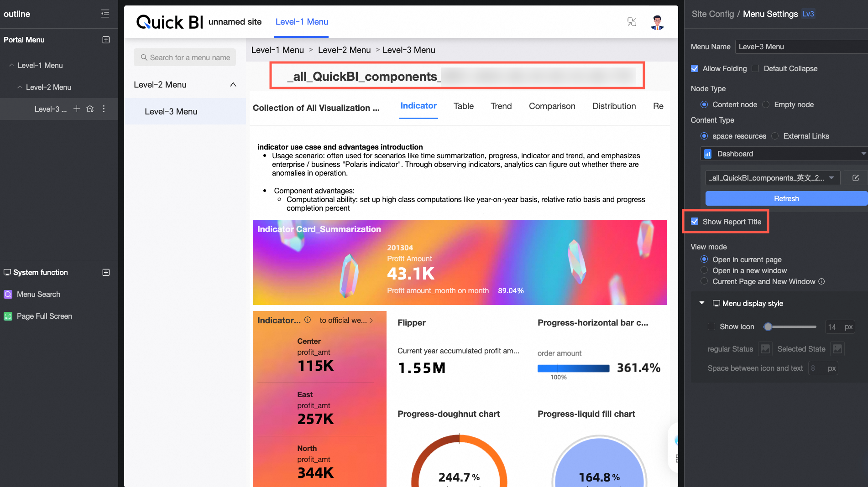
Task: Uncheck the Show Report Title checkbox
Action: coord(695,222)
